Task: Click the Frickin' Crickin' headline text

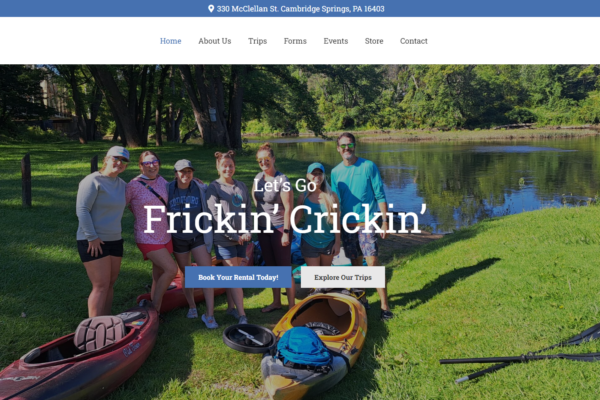Action: (285, 219)
